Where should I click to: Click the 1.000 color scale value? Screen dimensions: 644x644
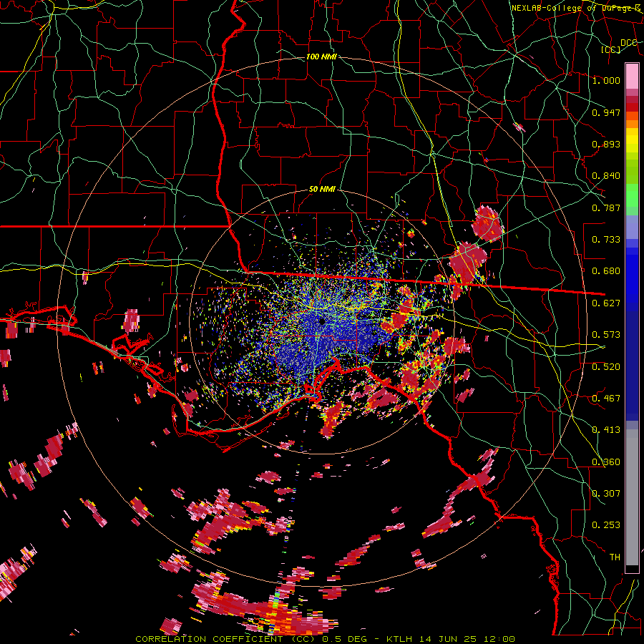tap(606, 80)
